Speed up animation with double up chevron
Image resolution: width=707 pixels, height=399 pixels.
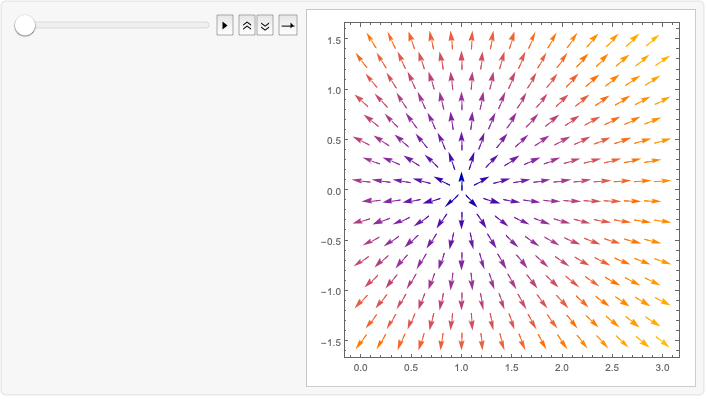pyautogui.click(x=247, y=25)
